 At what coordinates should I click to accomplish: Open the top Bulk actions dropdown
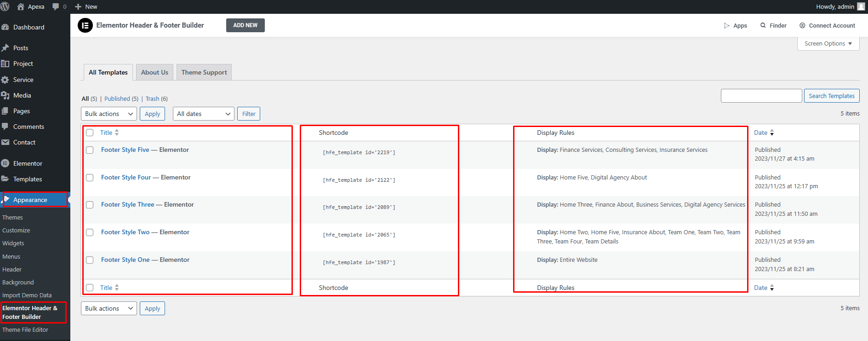(109, 114)
